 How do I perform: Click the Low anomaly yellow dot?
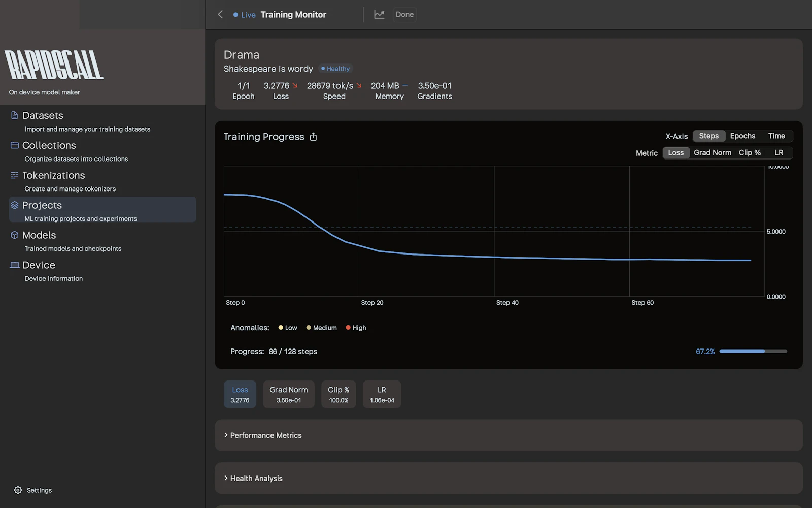point(281,328)
